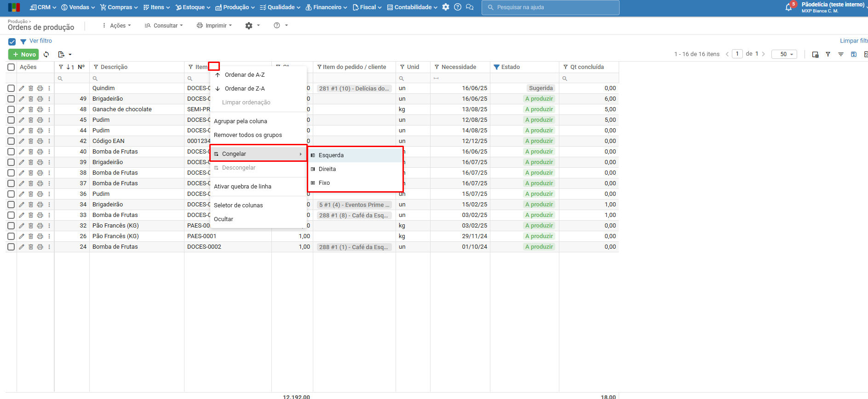Select checkbox for order 42 Código EAN
868x399 pixels.
coord(11,141)
